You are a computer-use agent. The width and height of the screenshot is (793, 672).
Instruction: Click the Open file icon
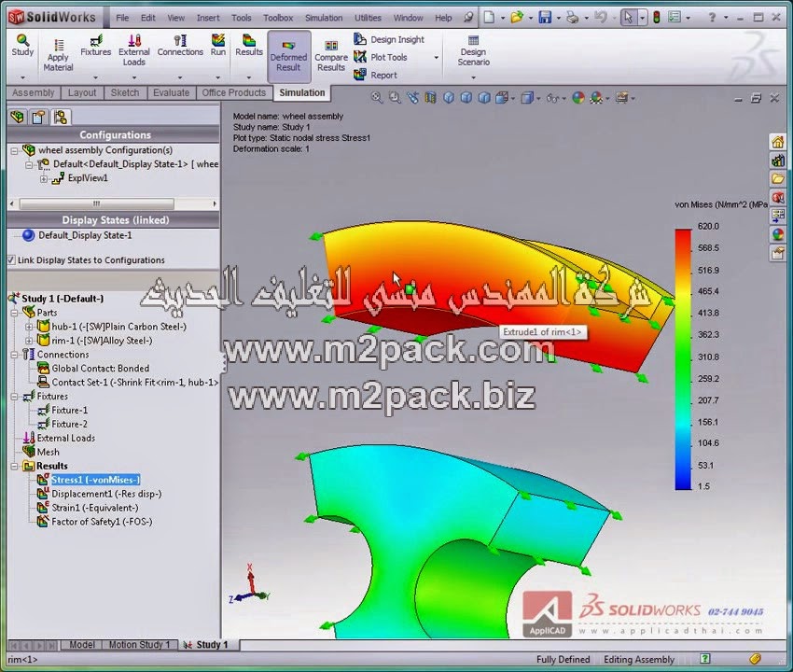pyautogui.click(x=516, y=18)
